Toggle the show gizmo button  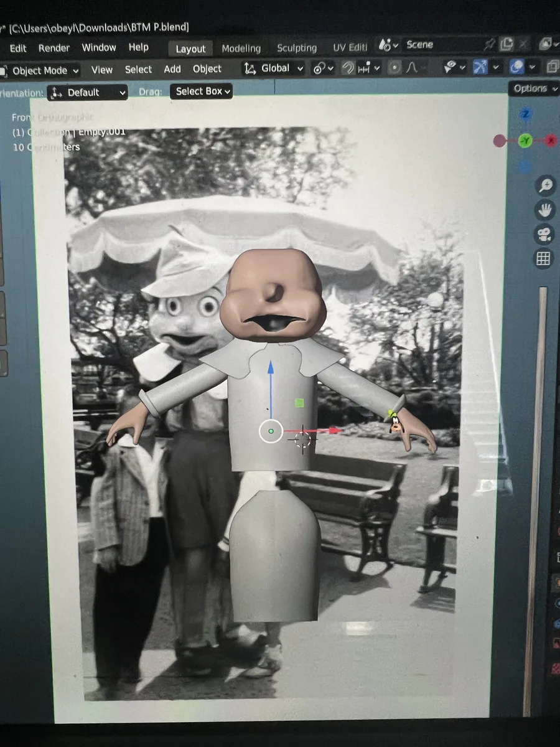tap(480, 67)
